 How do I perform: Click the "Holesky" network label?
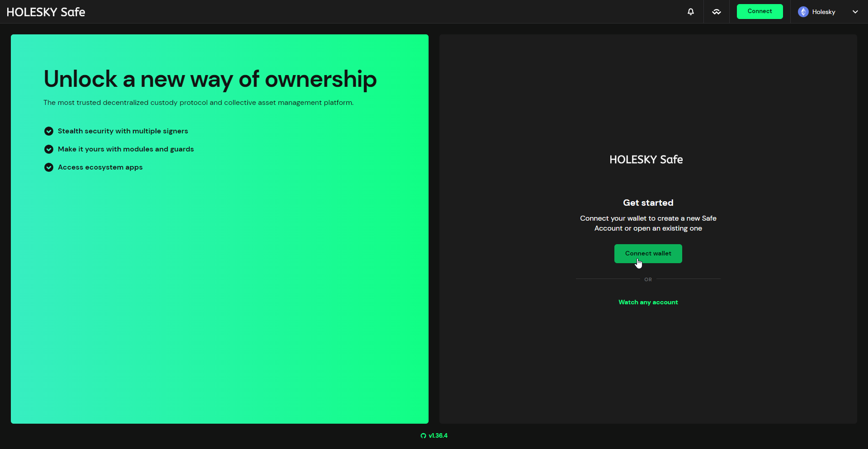(824, 12)
